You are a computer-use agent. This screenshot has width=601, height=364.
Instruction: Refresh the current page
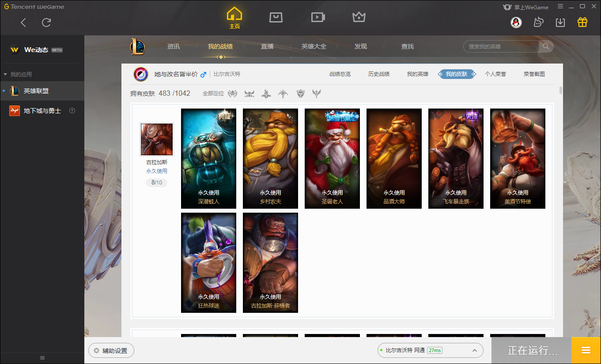(x=46, y=23)
